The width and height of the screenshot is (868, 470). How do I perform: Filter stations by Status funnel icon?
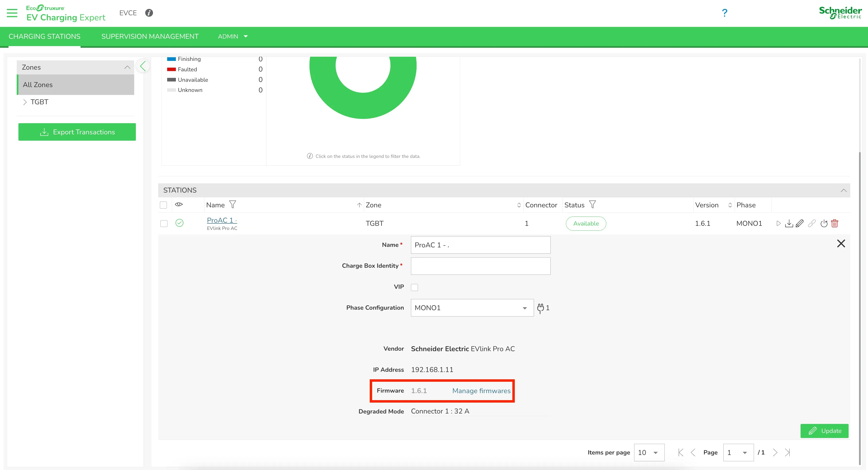click(x=592, y=204)
